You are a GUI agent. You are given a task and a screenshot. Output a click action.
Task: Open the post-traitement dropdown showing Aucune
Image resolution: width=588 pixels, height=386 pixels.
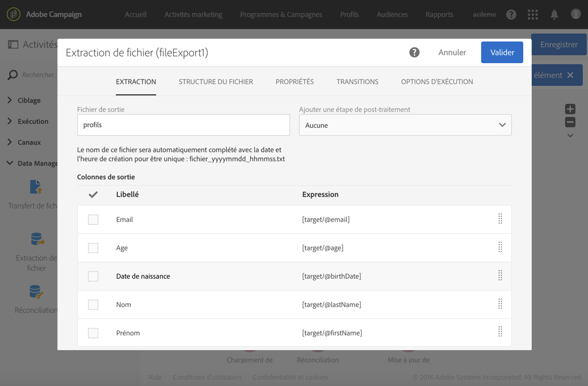(x=405, y=125)
